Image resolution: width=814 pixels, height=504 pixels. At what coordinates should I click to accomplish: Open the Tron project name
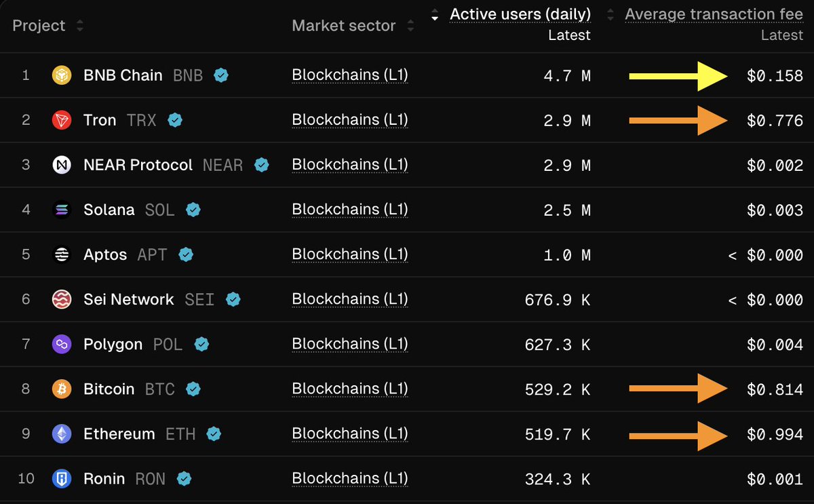[x=100, y=120]
